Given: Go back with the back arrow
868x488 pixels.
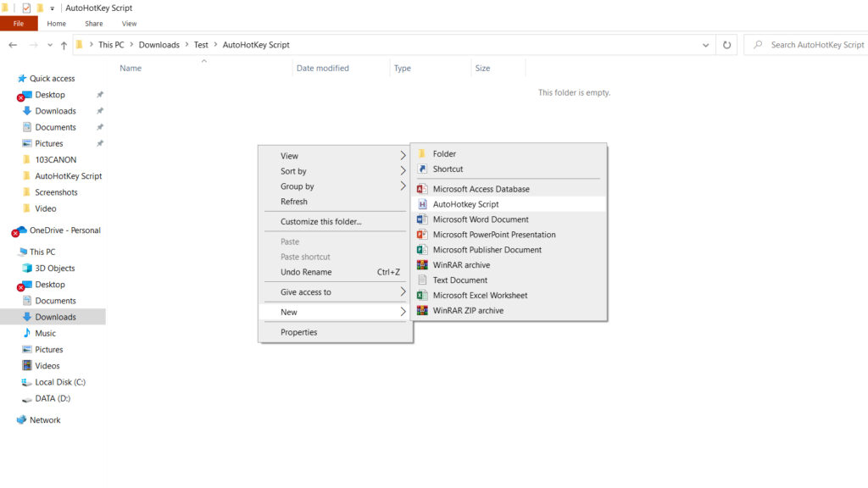Looking at the screenshot, I should tap(13, 45).
